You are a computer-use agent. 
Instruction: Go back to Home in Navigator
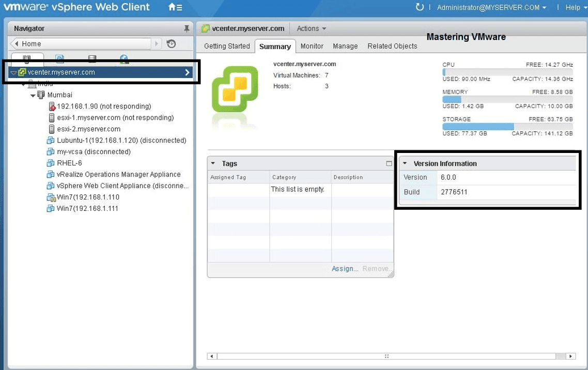coord(81,44)
